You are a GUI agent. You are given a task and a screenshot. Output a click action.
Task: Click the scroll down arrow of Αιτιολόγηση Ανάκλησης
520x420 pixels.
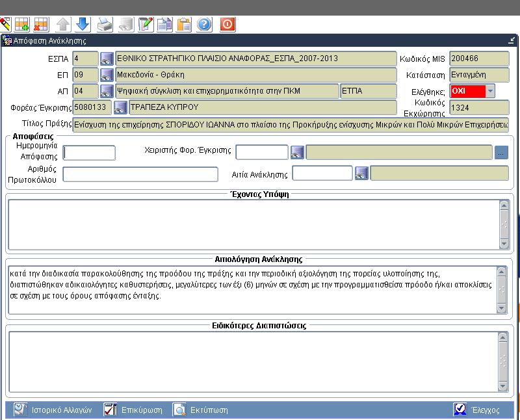pyautogui.click(x=501, y=309)
